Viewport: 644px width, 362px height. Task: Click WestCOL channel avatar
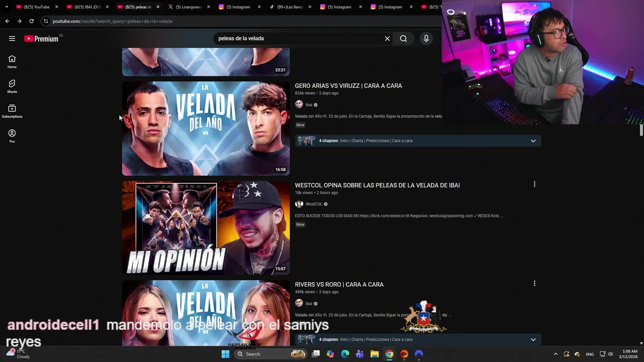pyautogui.click(x=299, y=204)
